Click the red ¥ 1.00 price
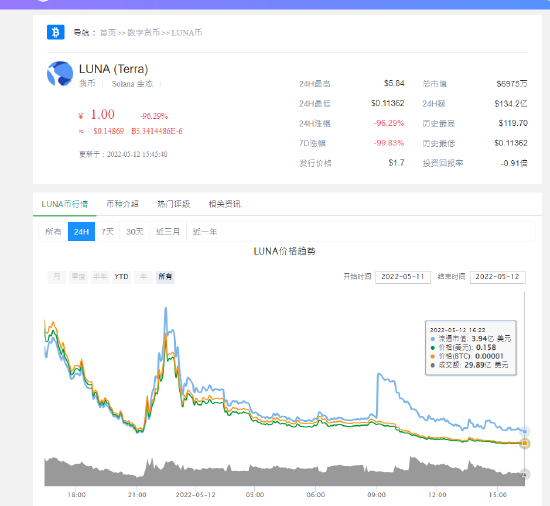This screenshot has height=506, width=550. [x=96, y=115]
